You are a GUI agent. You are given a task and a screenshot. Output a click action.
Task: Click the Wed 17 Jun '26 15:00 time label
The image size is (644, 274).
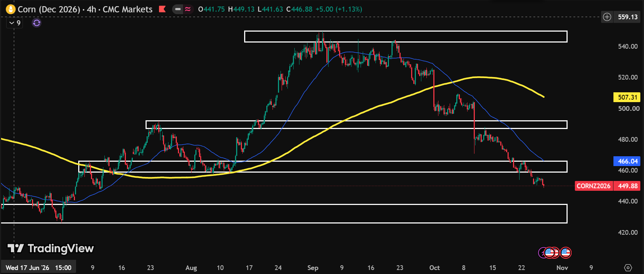pos(39,268)
